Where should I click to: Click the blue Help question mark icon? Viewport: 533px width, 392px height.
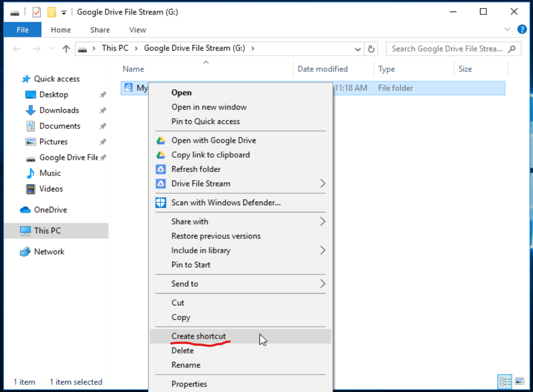coord(522,29)
